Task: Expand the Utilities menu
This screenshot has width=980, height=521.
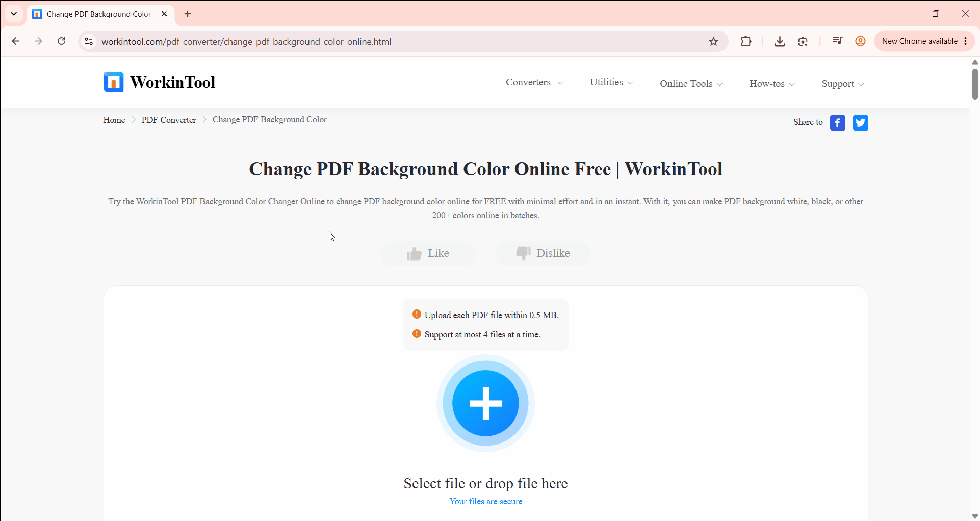Action: 611,82
